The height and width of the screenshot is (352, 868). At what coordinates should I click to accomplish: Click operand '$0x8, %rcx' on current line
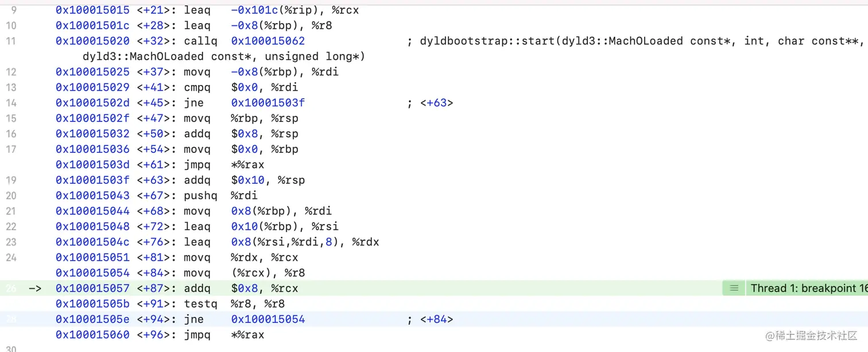[x=265, y=288]
